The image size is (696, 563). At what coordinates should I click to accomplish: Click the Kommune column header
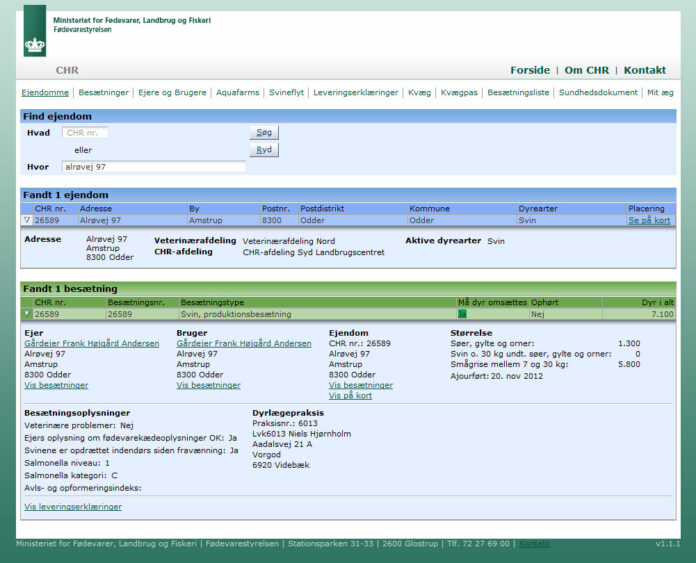(x=429, y=208)
